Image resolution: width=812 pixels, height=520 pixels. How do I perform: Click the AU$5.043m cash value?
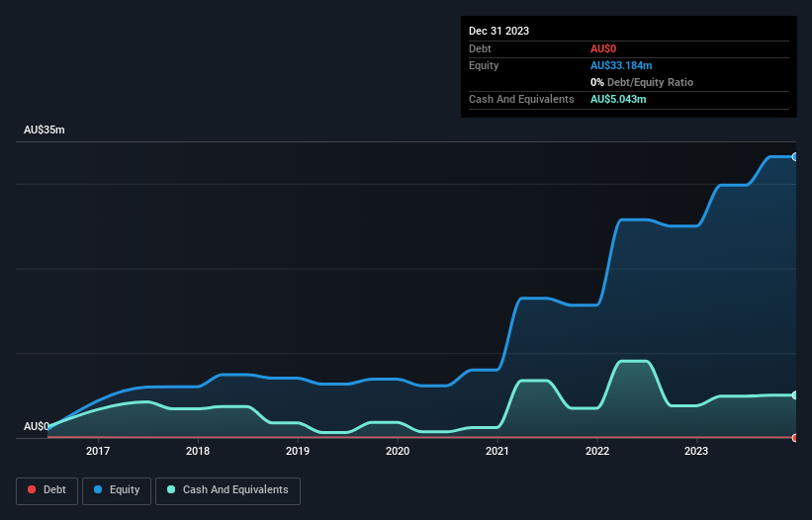[618, 99]
